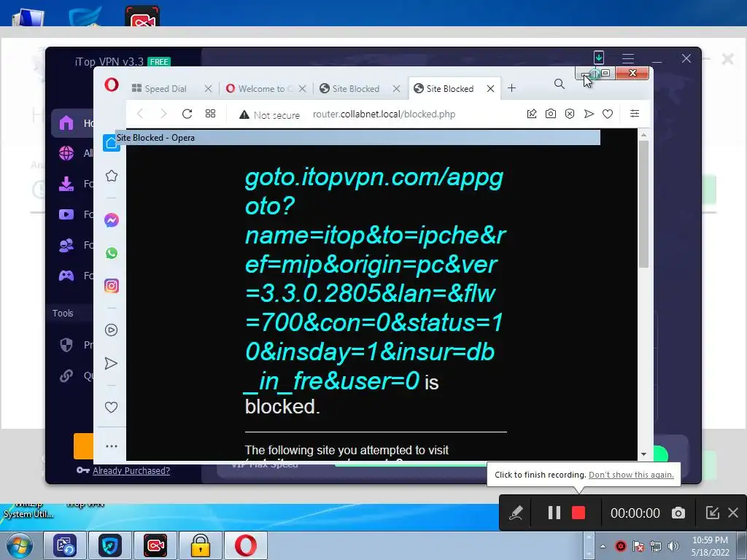Click the scrollbar down arrow
Screen dimensions: 747x560
[x=643, y=454]
